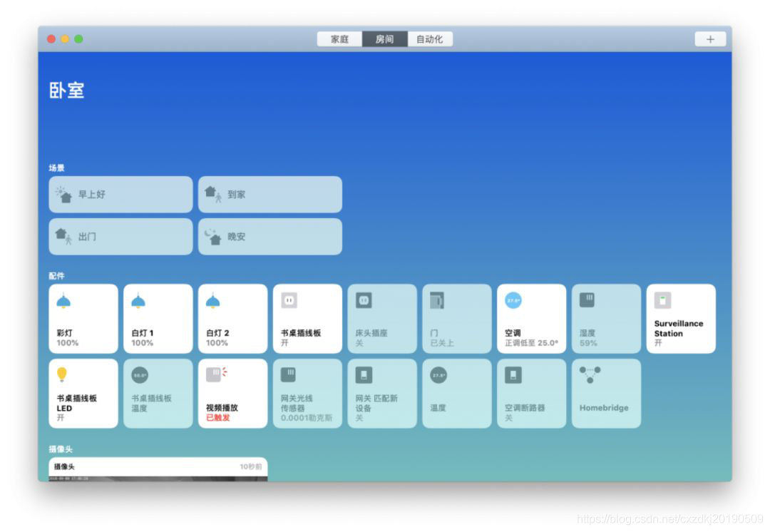Open the 自动化 tab
770x532 pixels.
click(428, 39)
